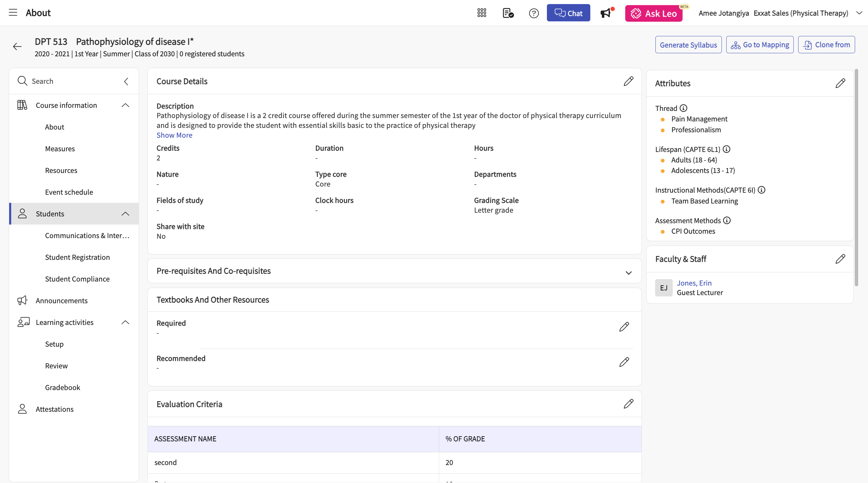Edit Faculty & Staff pencil icon
The image size is (868, 483).
pos(840,259)
